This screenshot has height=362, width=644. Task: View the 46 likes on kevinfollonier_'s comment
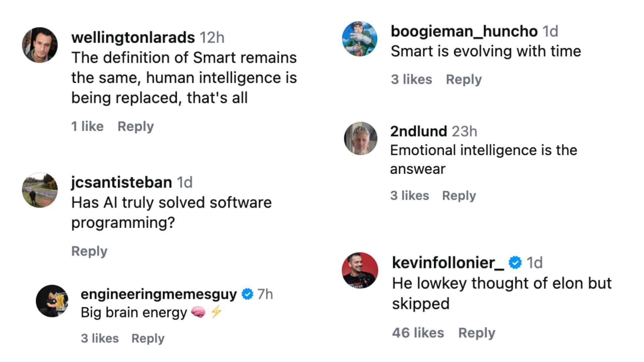pos(419,333)
